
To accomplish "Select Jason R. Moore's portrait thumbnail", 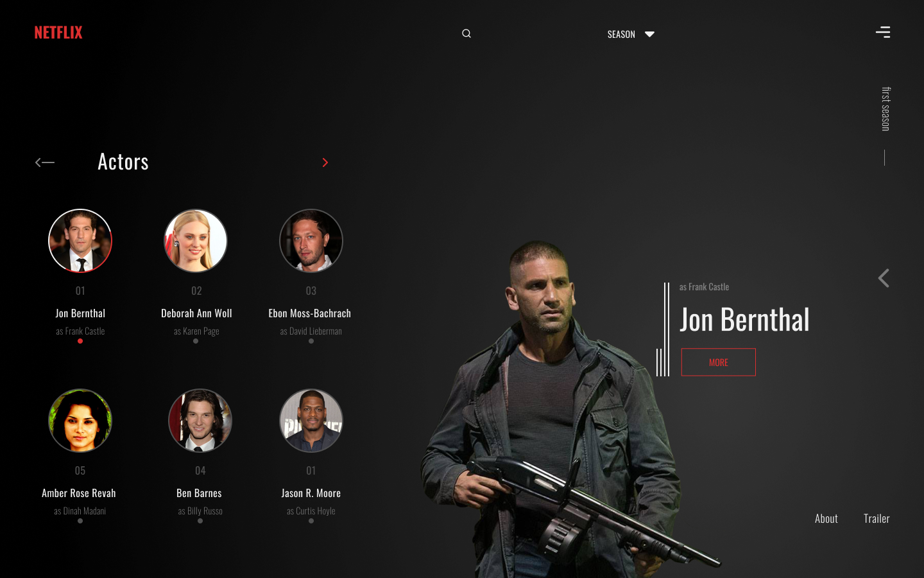I will click(311, 421).
